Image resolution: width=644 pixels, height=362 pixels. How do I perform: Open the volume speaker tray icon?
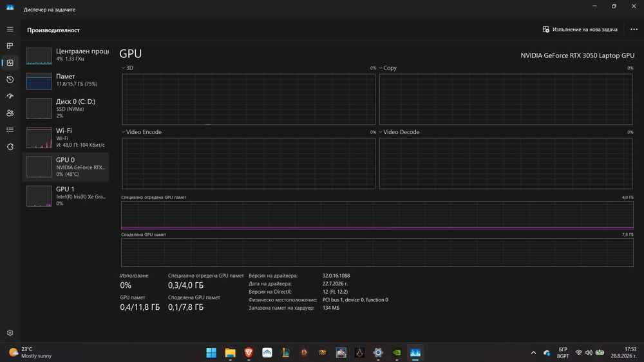pyautogui.click(x=589, y=352)
